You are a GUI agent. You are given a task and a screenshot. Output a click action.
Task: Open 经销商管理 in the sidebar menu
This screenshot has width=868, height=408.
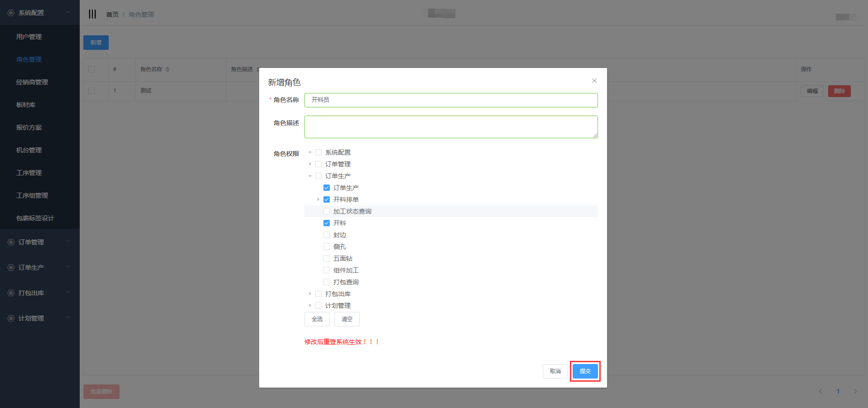point(32,82)
